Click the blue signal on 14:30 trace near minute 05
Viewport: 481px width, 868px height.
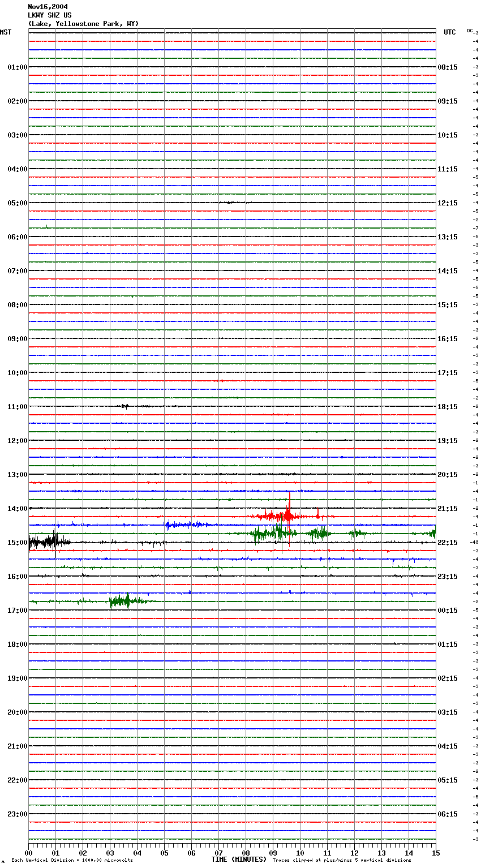point(187,525)
